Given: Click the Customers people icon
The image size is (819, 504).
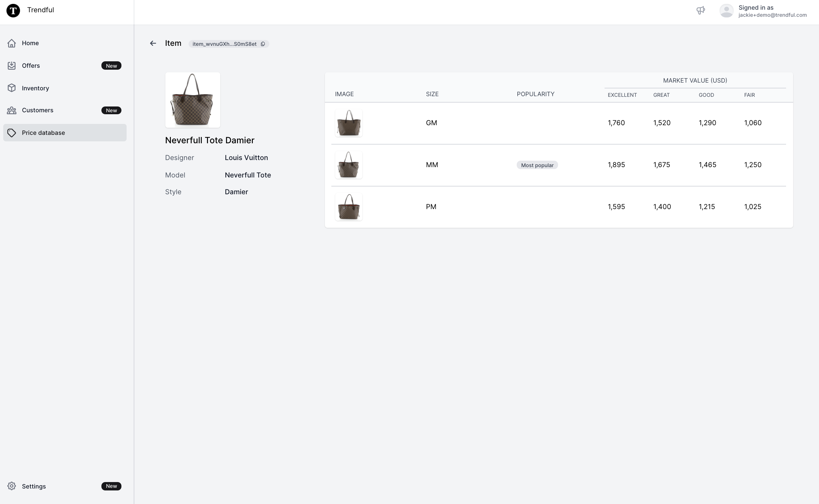Looking at the screenshot, I should tap(12, 110).
